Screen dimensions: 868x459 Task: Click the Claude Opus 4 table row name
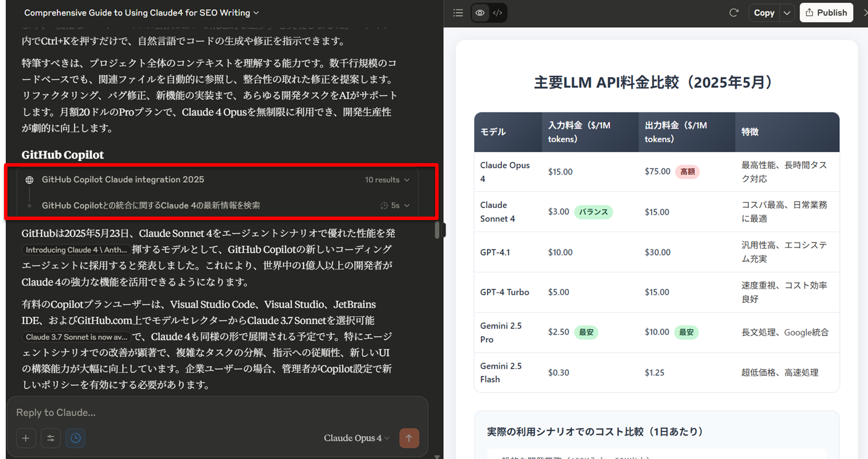point(505,172)
